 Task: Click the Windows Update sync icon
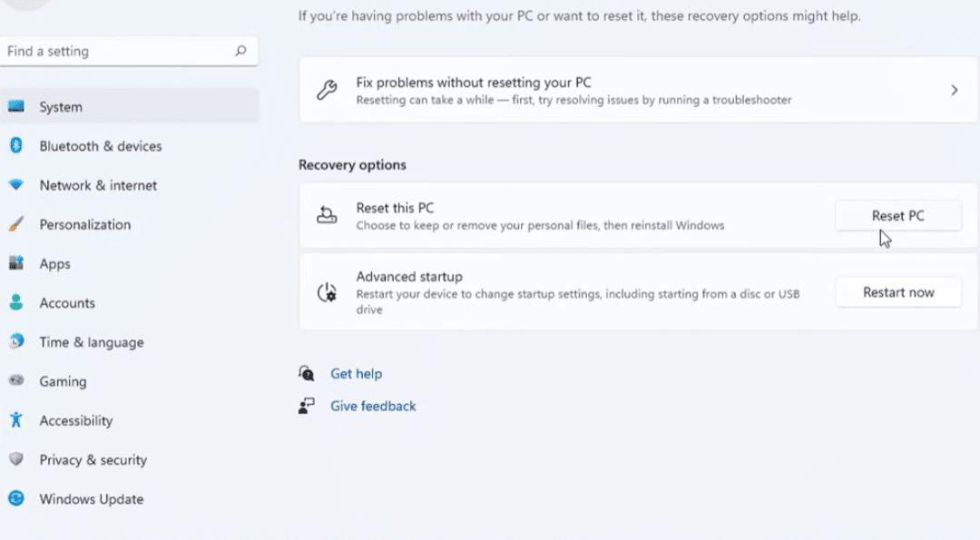pos(16,499)
